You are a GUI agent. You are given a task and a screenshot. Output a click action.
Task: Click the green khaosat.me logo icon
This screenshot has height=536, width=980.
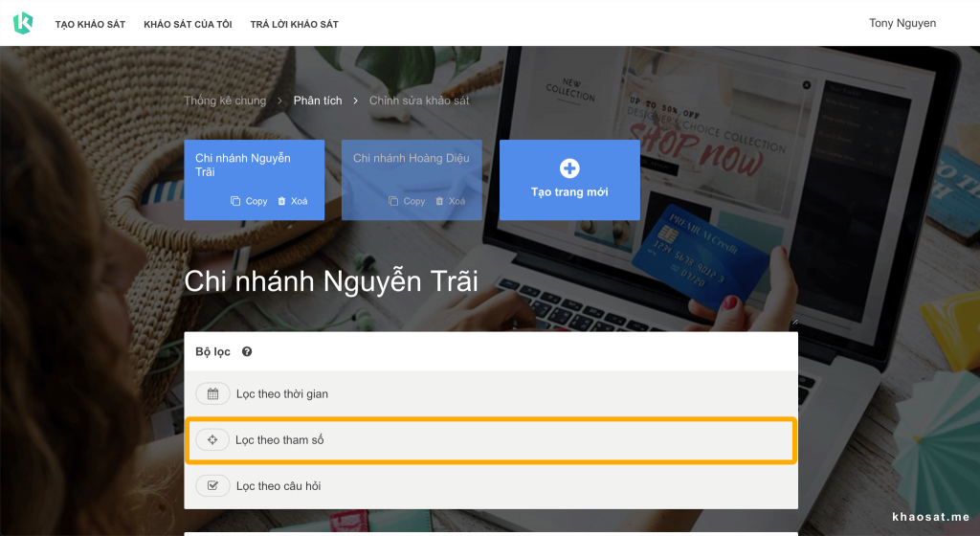[x=23, y=23]
